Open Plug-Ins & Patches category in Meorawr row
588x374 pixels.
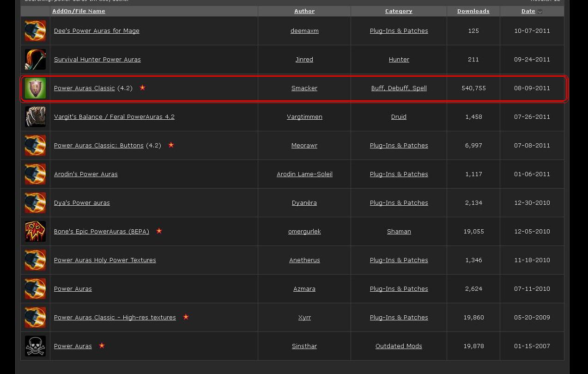pyautogui.click(x=399, y=146)
